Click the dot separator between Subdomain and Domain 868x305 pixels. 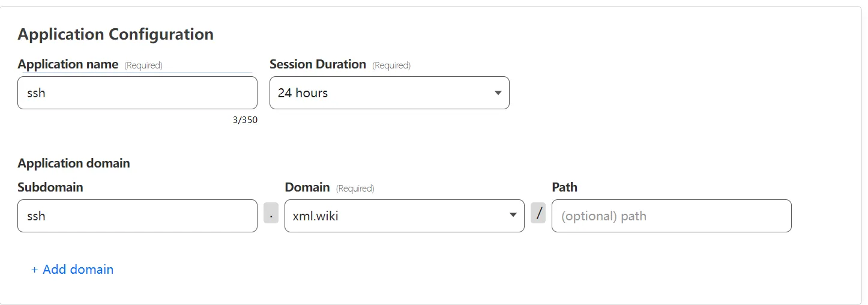271,213
